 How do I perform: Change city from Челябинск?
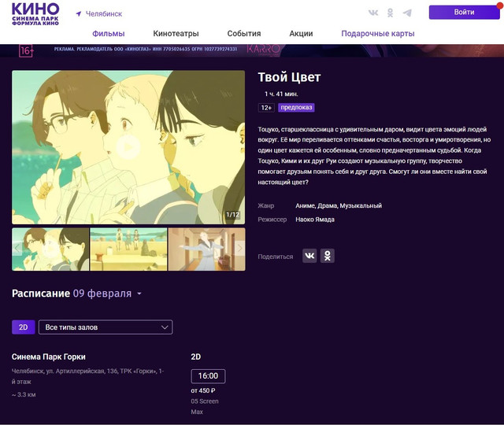104,14
